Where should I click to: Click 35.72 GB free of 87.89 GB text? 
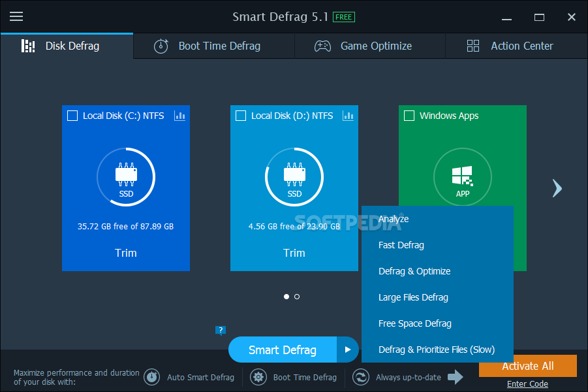pyautogui.click(x=125, y=227)
